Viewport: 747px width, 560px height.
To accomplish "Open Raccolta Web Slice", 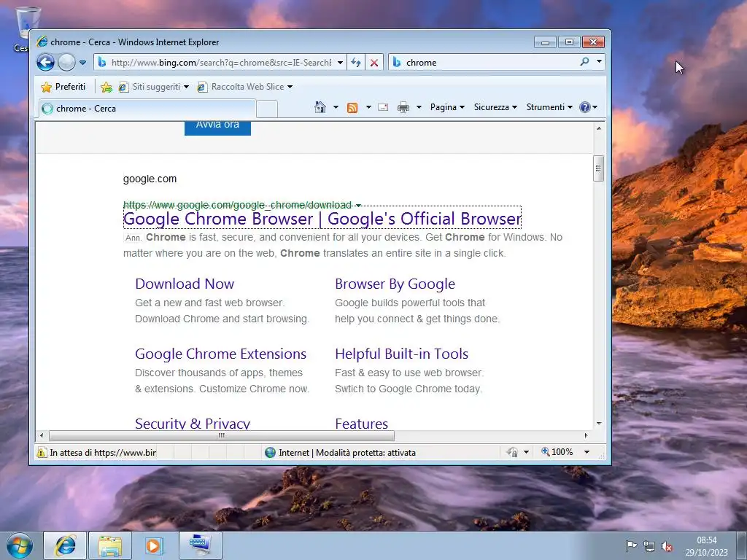I will (245, 87).
